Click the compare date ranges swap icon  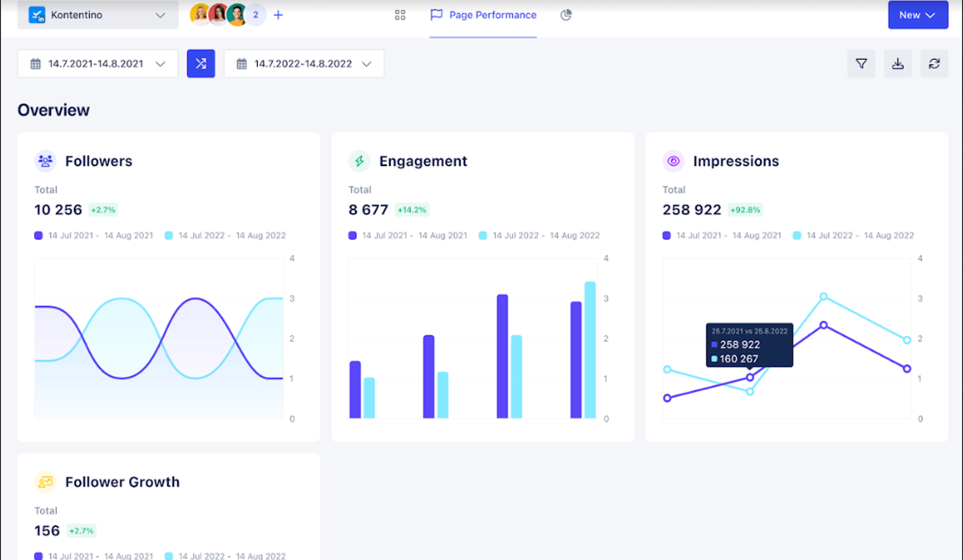[201, 63]
